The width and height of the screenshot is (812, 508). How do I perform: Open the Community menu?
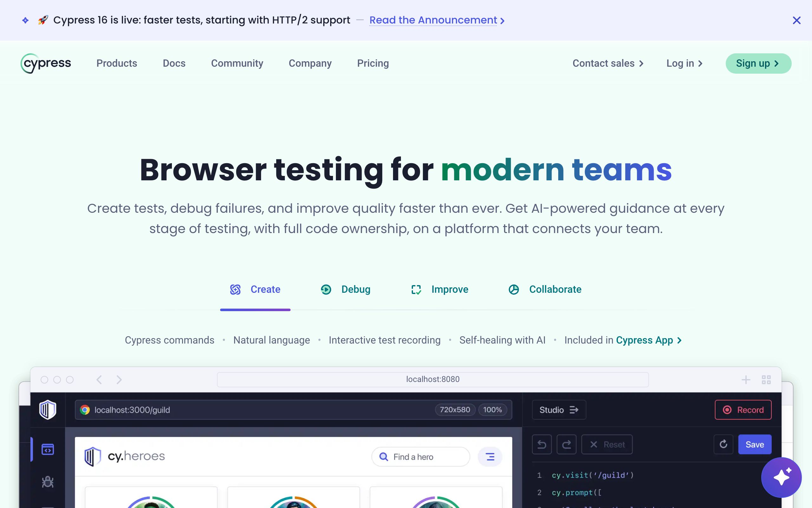[x=237, y=63]
